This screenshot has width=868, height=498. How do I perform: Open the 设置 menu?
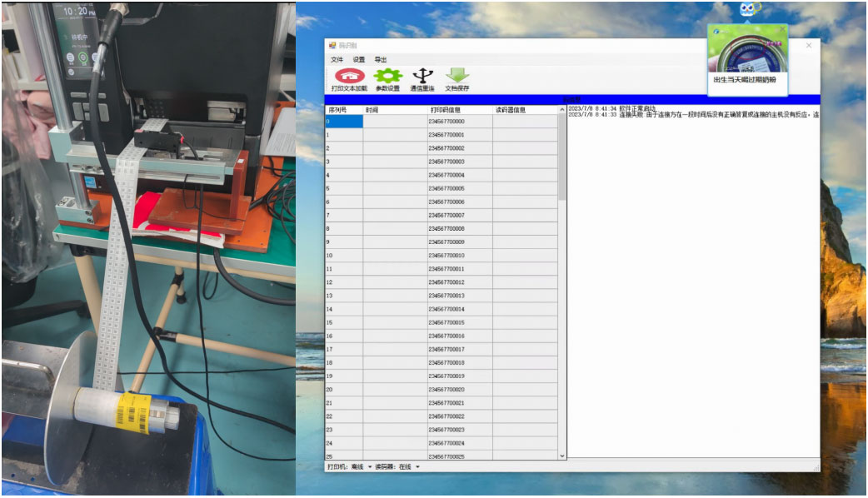pyautogui.click(x=359, y=60)
